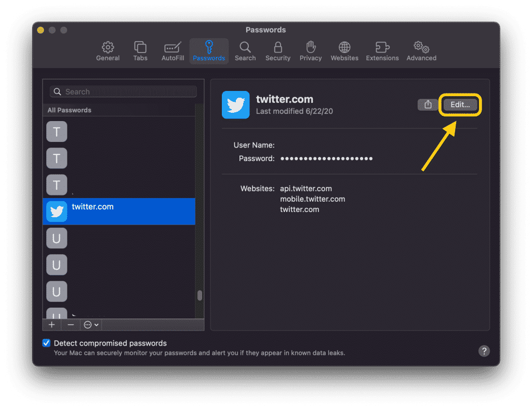This screenshot has height=409, width=532.
Task: Open the ellipsis more-options dropdown
Action: tap(91, 325)
